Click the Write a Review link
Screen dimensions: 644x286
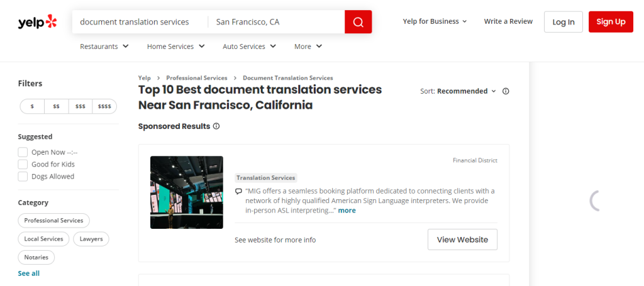(x=508, y=21)
